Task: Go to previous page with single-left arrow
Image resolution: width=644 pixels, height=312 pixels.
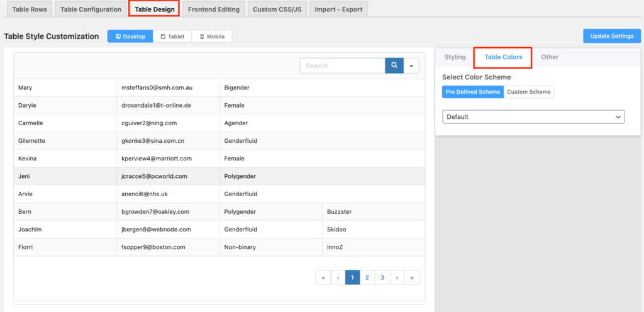Action: click(x=338, y=277)
